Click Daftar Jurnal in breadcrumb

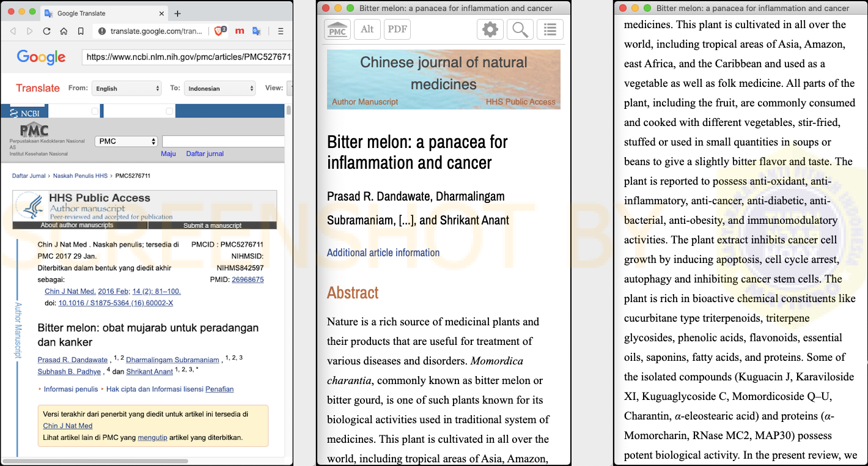(x=29, y=176)
